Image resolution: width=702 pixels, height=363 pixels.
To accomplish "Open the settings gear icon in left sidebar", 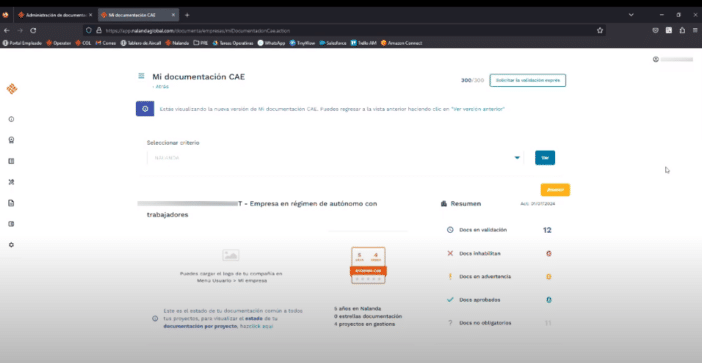I will (11, 245).
